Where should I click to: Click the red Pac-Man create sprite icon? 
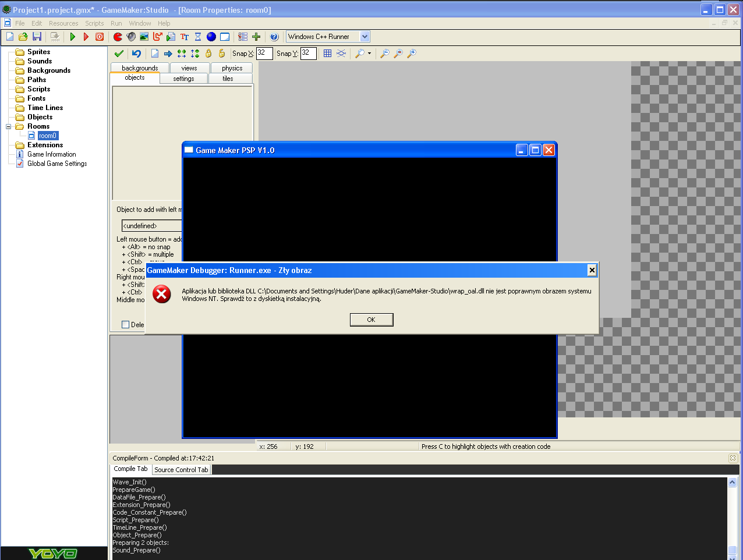[x=118, y=37]
